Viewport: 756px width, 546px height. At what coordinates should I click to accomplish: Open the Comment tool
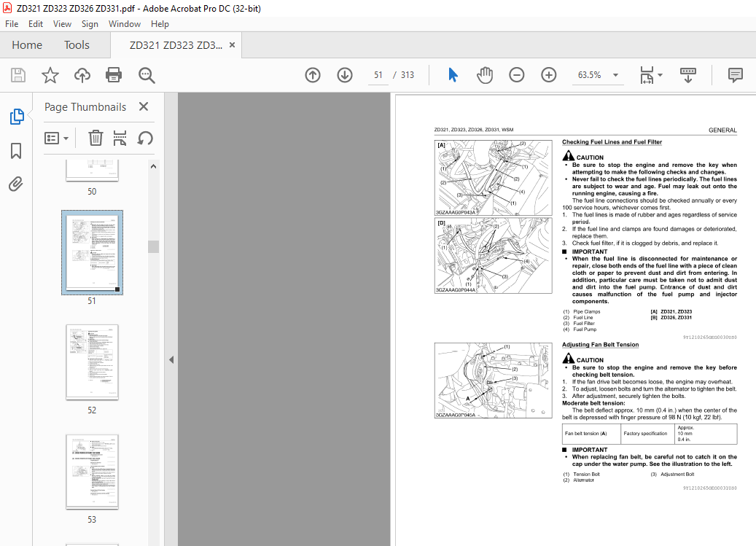tap(736, 75)
